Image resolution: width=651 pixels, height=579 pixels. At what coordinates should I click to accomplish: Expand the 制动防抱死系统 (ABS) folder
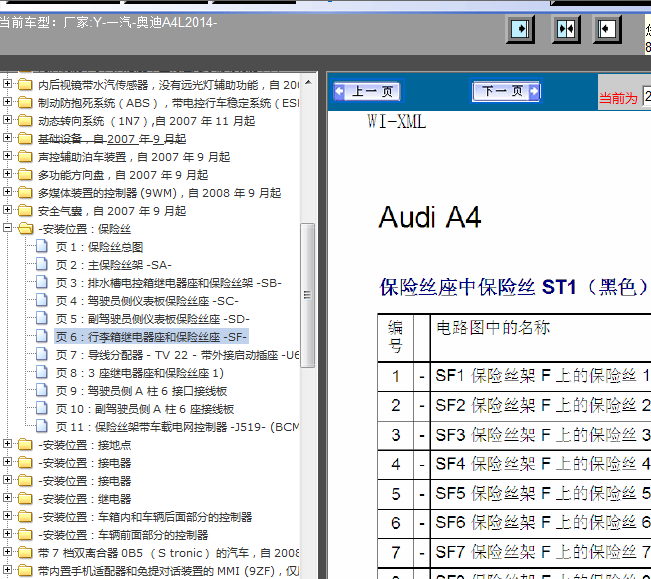pyautogui.click(x=7, y=102)
